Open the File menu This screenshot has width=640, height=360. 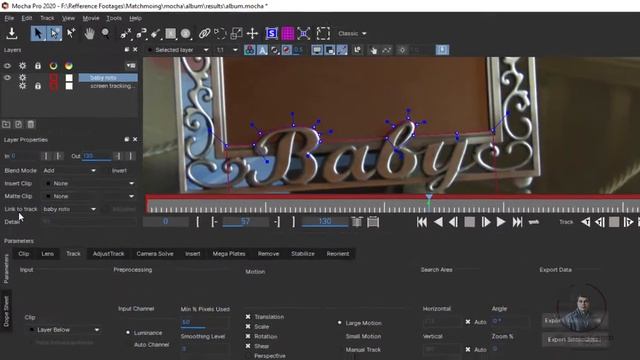pyautogui.click(x=9, y=18)
